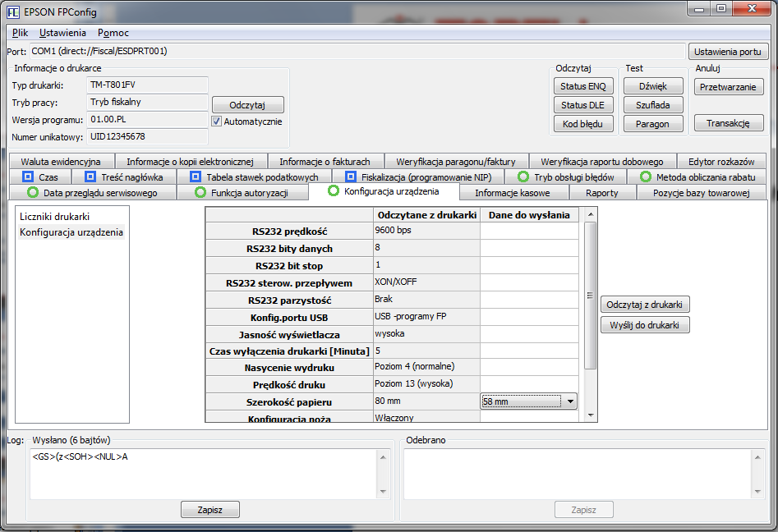Click 'Szerokość papieru' row header
Screen dimensions: 778x532
click(x=289, y=402)
